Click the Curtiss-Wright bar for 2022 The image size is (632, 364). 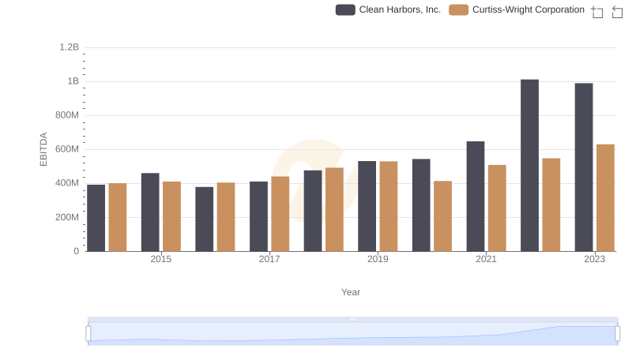pyautogui.click(x=551, y=205)
